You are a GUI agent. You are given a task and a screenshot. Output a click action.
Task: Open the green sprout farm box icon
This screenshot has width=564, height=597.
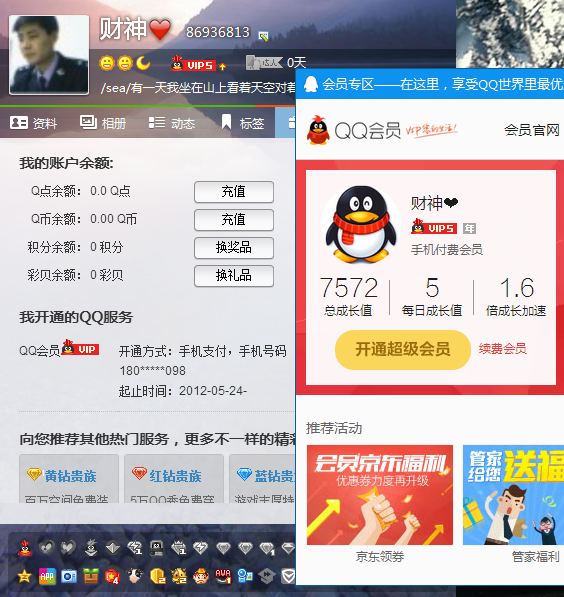[x=91, y=576]
